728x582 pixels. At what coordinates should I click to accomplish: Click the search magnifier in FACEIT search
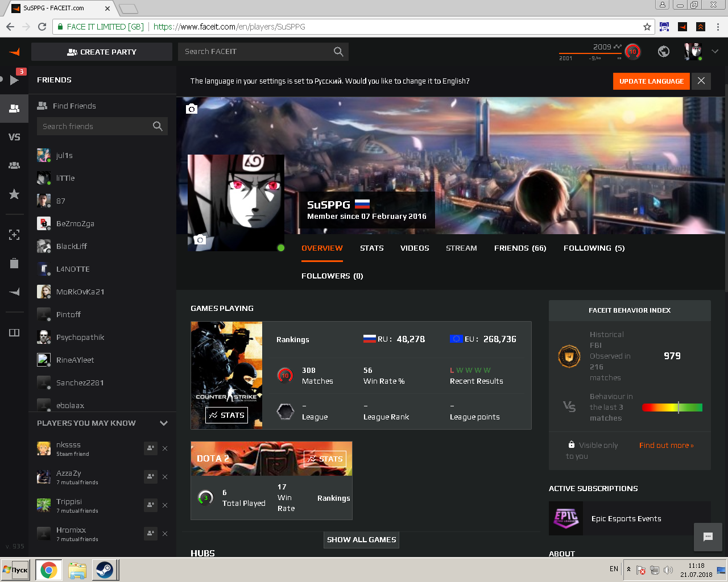[x=338, y=52]
